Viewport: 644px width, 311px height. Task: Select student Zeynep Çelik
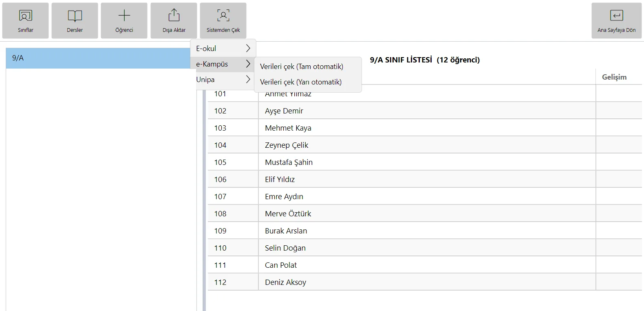tap(287, 145)
